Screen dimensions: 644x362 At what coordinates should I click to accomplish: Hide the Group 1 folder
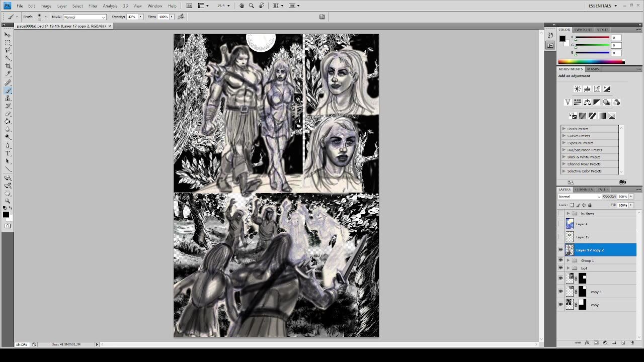560,260
